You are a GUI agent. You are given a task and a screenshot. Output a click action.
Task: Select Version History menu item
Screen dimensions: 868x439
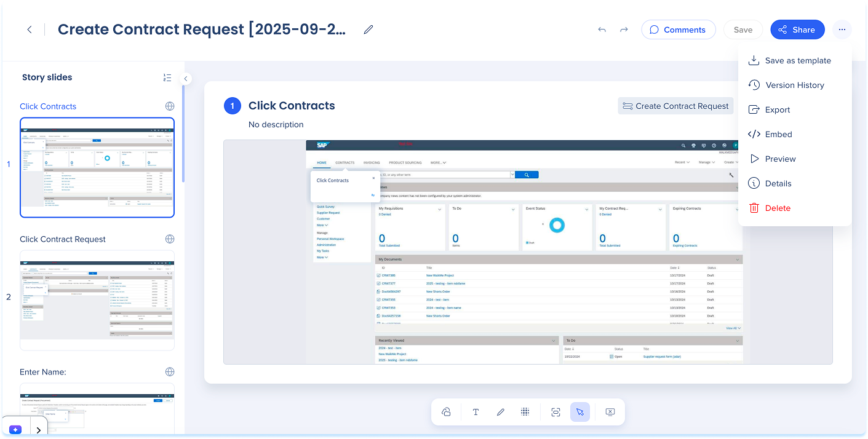(x=794, y=85)
